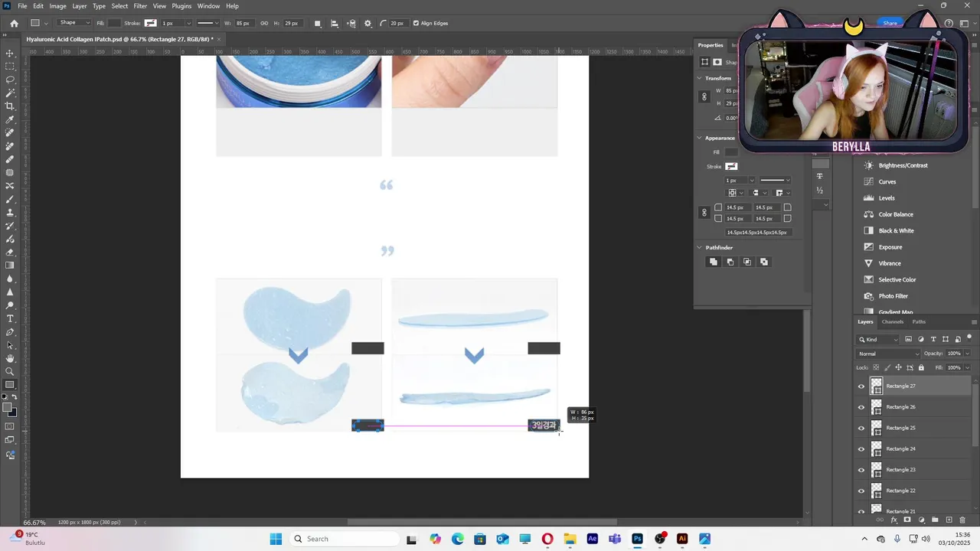Open the Filter menu
The width and height of the screenshot is (980, 551).
pyautogui.click(x=140, y=6)
